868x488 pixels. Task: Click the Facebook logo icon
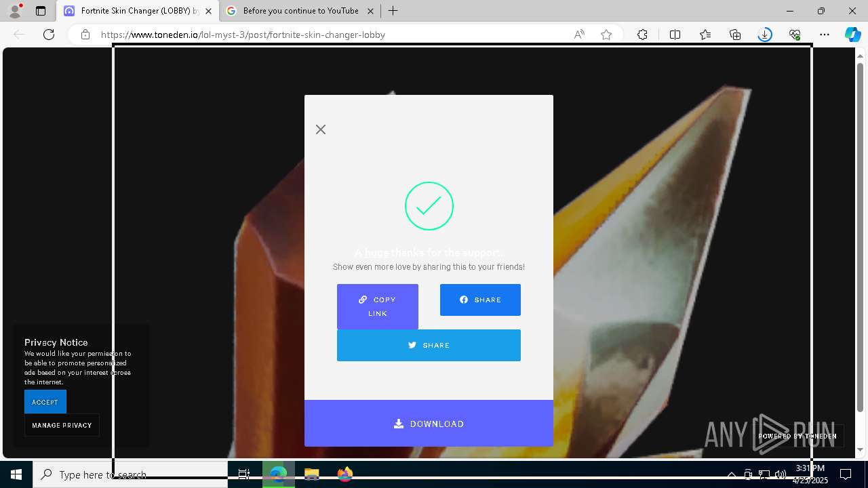click(x=464, y=300)
